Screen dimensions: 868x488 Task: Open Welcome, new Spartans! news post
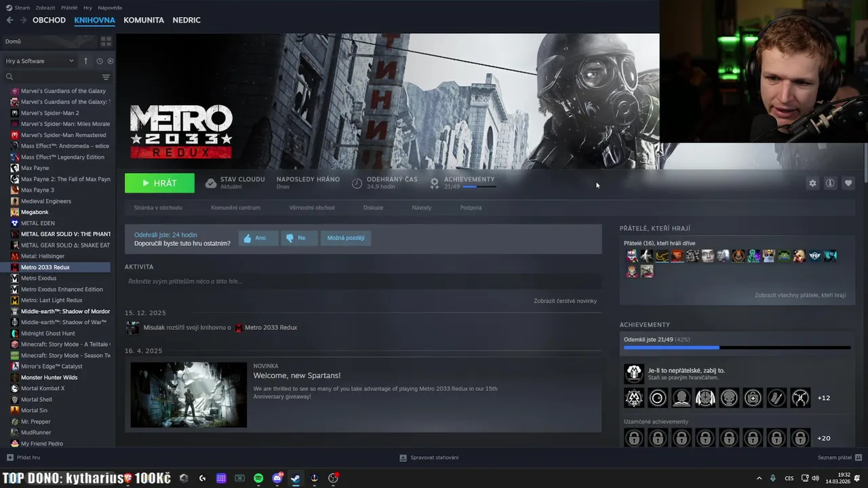coord(297,375)
